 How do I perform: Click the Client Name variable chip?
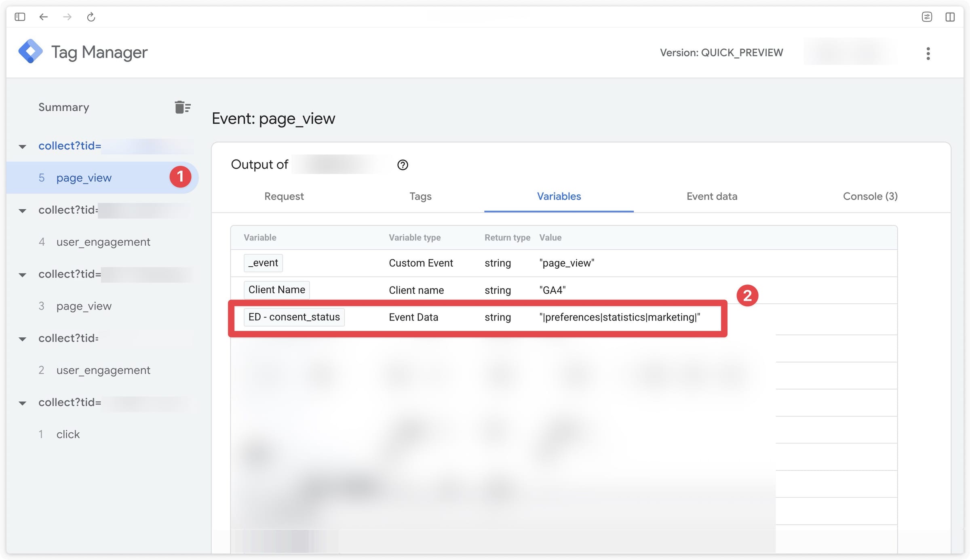[276, 290]
